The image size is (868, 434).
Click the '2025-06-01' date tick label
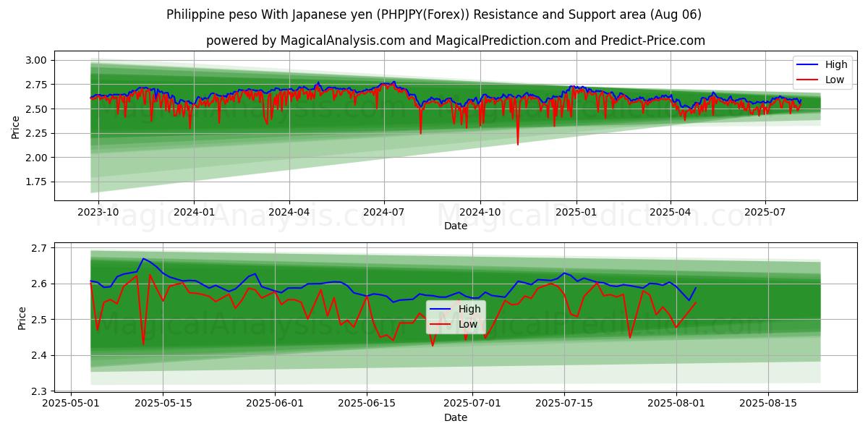pos(275,404)
